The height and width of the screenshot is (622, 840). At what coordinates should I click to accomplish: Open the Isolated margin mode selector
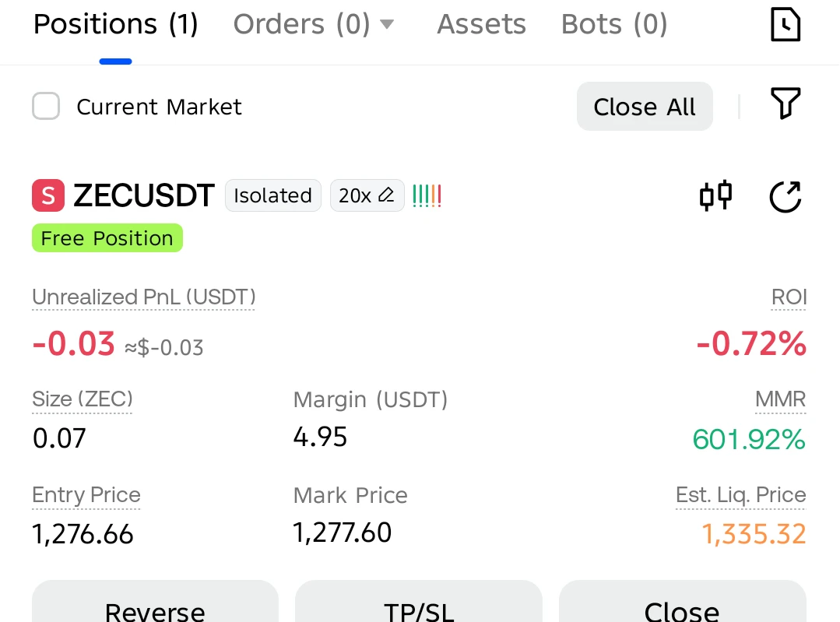click(x=273, y=195)
